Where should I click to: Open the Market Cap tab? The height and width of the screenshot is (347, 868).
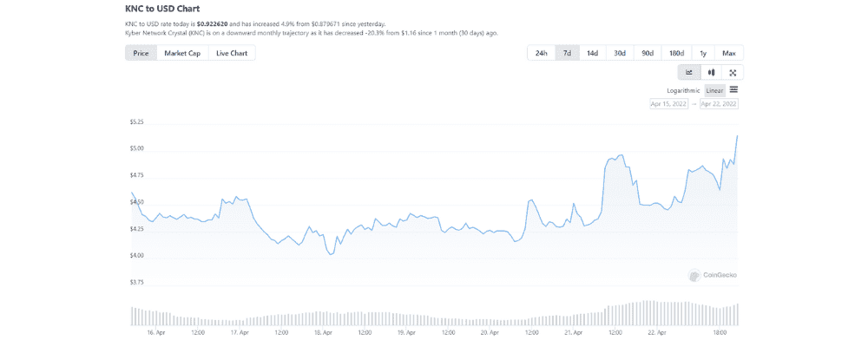[x=182, y=54]
